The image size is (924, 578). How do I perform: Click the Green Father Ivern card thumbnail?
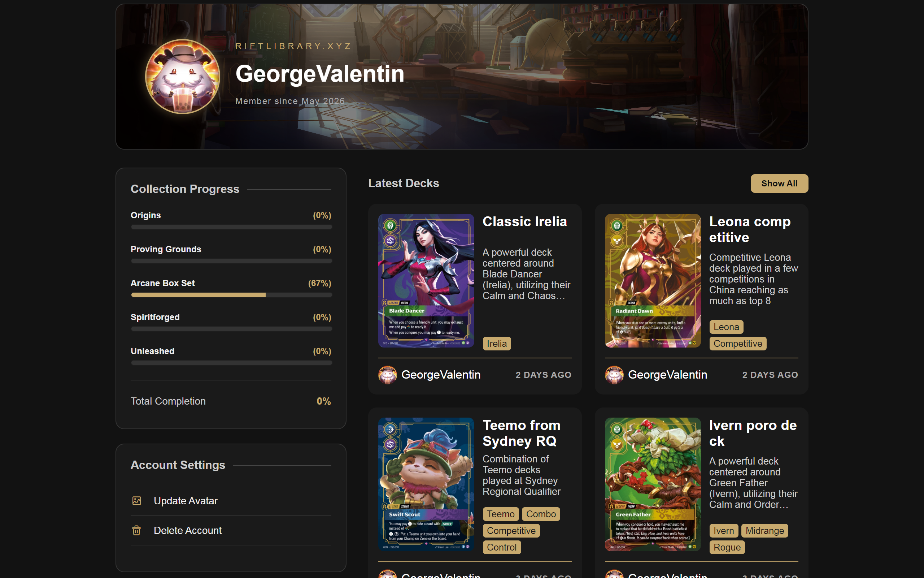653,484
